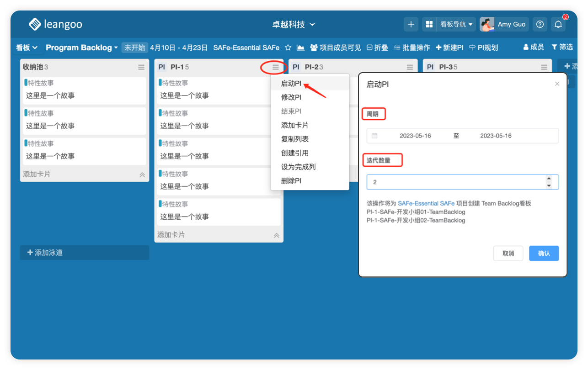Click the calendar icon in date range

point(374,136)
